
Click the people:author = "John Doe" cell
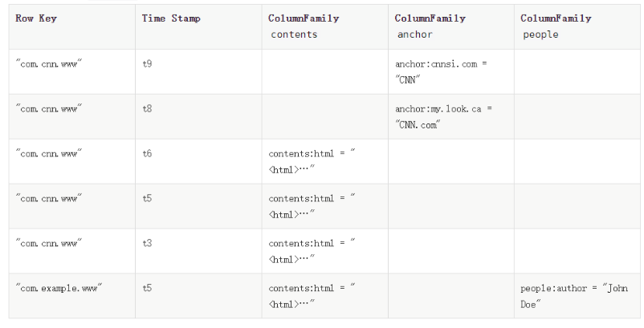point(577,296)
